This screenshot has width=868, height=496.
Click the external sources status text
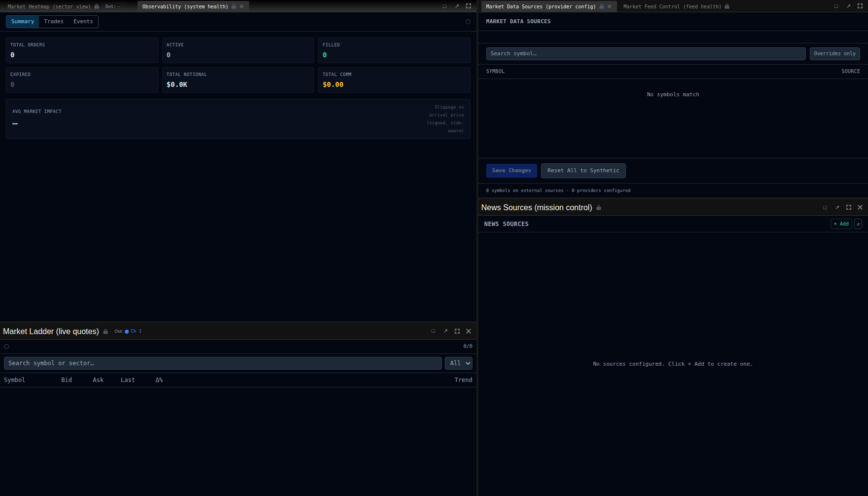tap(558, 191)
